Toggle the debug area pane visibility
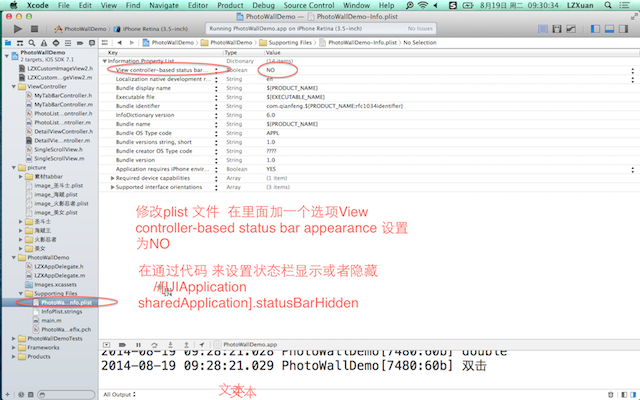 [x=609, y=29]
